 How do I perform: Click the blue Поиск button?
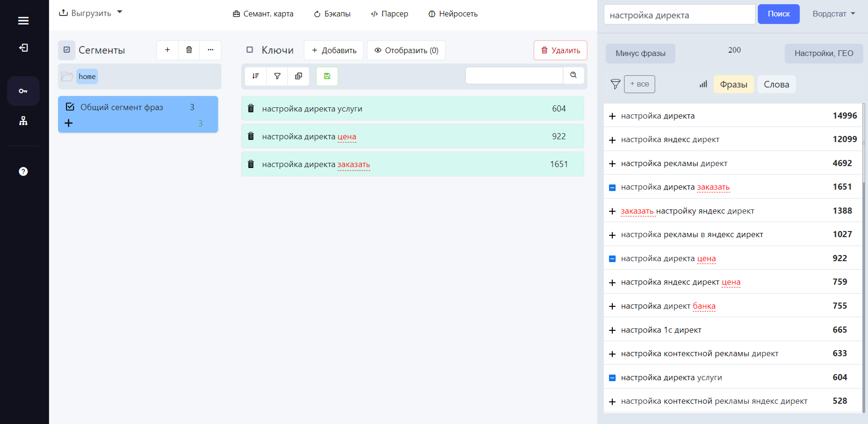point(779,14)
